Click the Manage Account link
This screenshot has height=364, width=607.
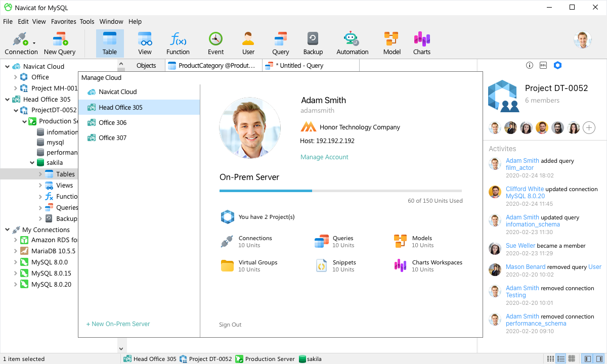pyautogui.click(x=324, y=157)
